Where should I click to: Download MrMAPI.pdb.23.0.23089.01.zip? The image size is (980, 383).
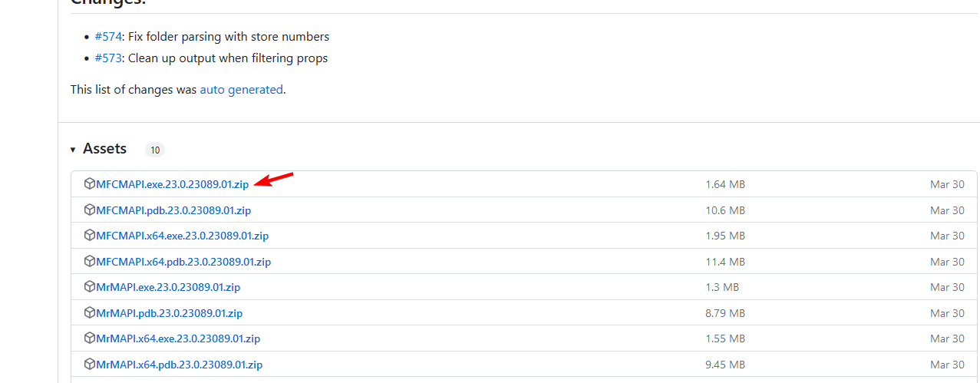point(170,313)
